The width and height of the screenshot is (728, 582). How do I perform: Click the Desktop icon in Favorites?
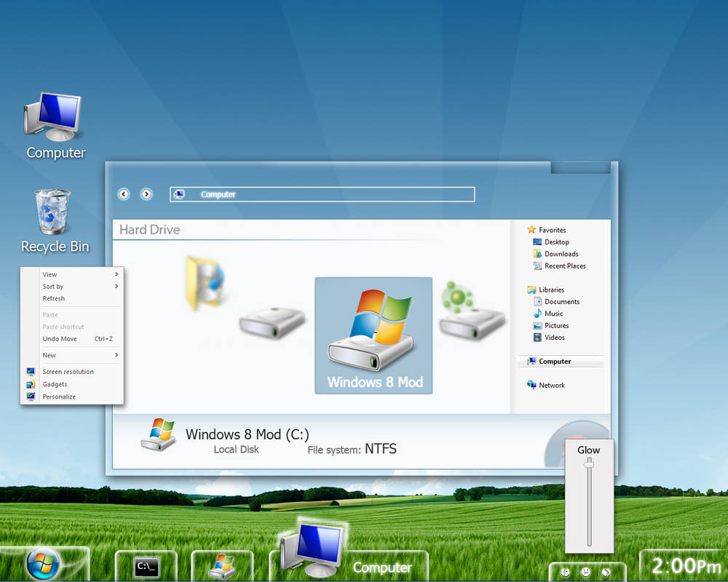click(538, 242)
